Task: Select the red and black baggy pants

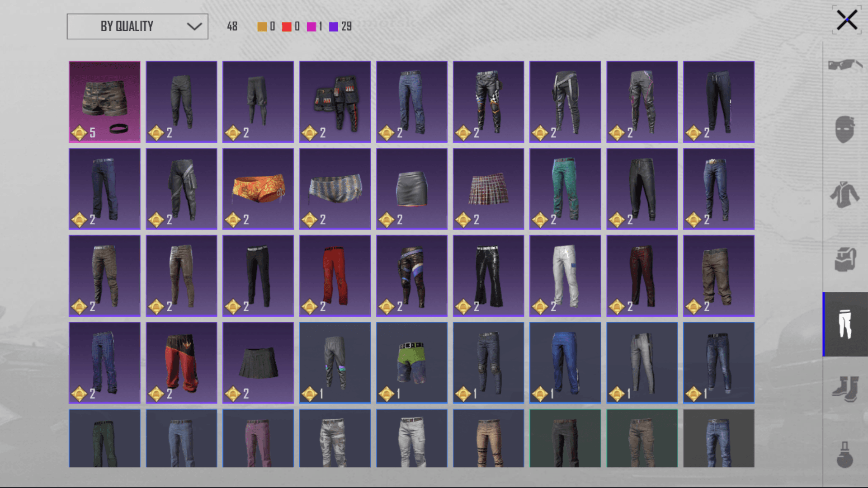Action: (x=181, y=363)
